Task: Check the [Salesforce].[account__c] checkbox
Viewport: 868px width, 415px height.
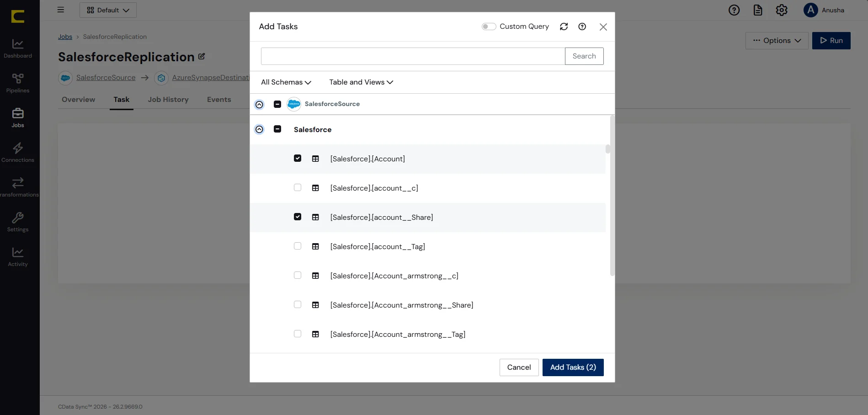Action: point(298,187)
